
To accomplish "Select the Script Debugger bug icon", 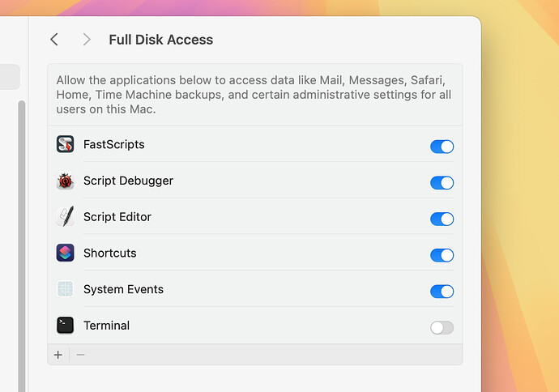I will pyautogui.click(x=66, y=181).
